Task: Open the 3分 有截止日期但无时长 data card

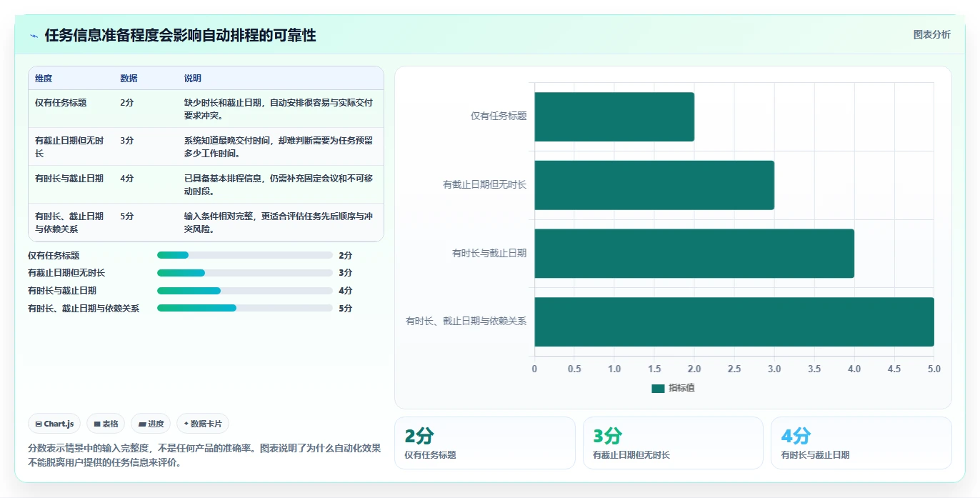Action: 673,443
